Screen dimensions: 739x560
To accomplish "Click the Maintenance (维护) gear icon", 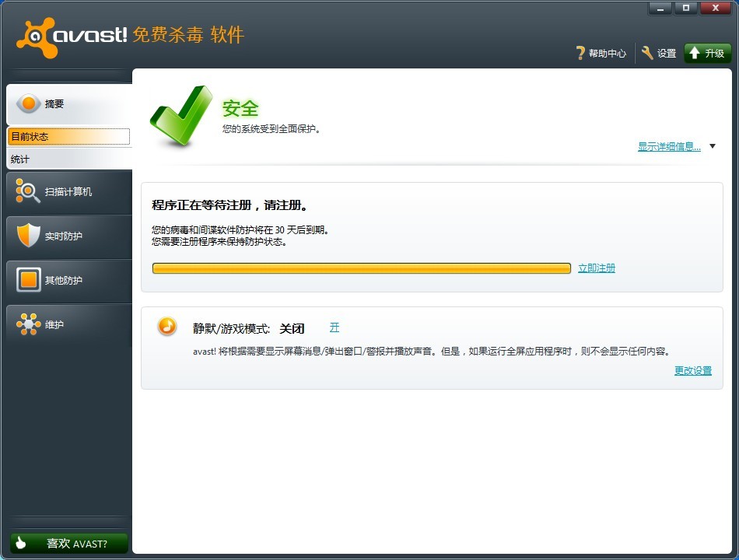I will [28, 324].
